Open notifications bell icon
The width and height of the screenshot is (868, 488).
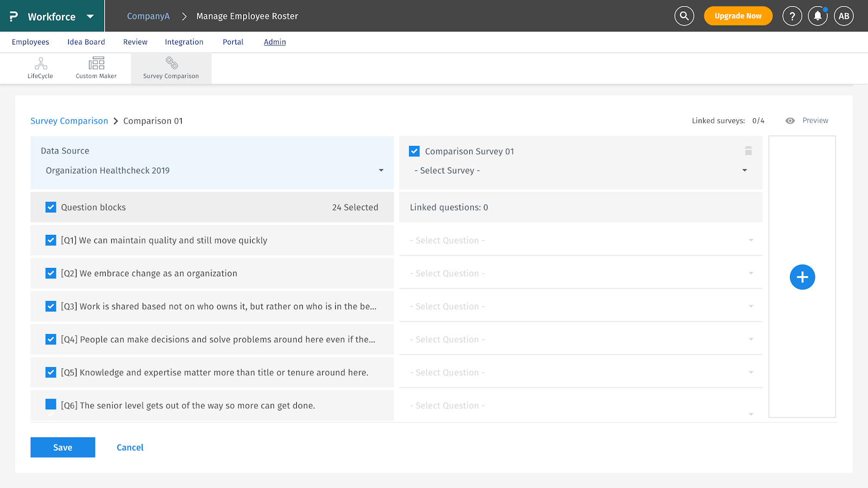[818, 16]
